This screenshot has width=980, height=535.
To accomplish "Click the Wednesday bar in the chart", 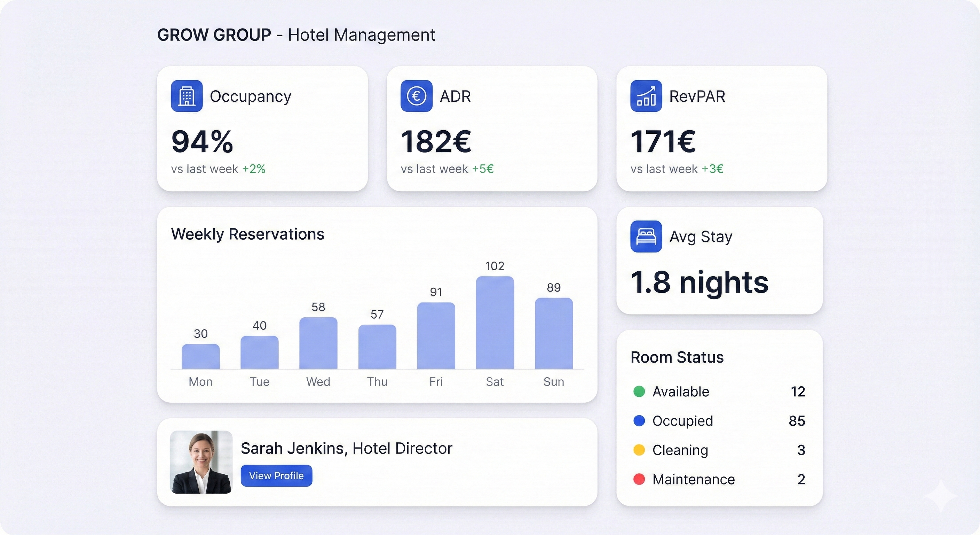I will point(318,343).
